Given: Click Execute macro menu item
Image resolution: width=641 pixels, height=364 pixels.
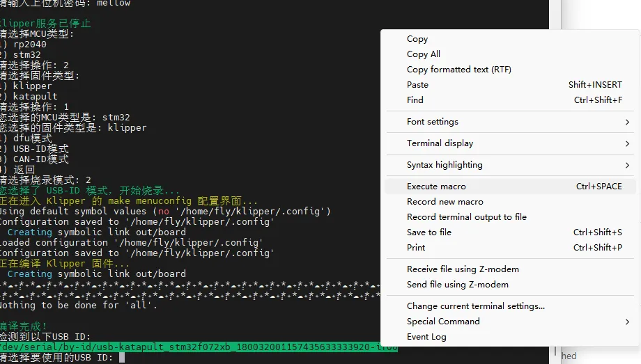Looking at the screenshot, I should coord(436,187).
